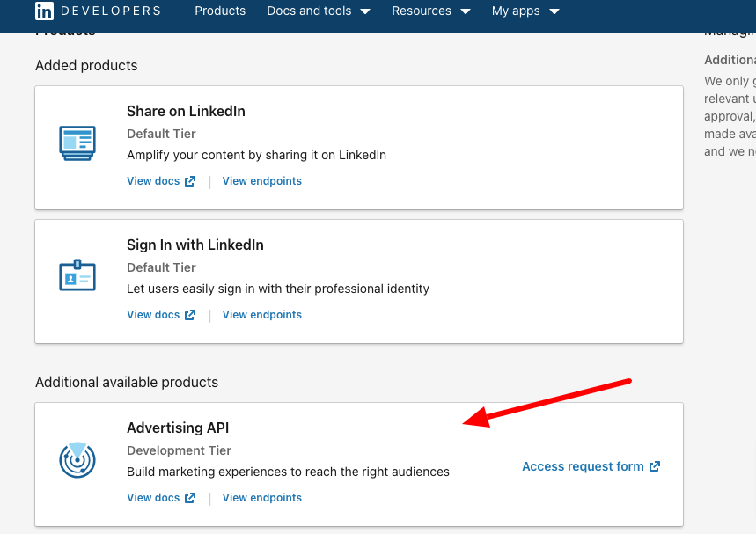
Task: Click 'Build marketing experiences' description
Action: point(288,472)
